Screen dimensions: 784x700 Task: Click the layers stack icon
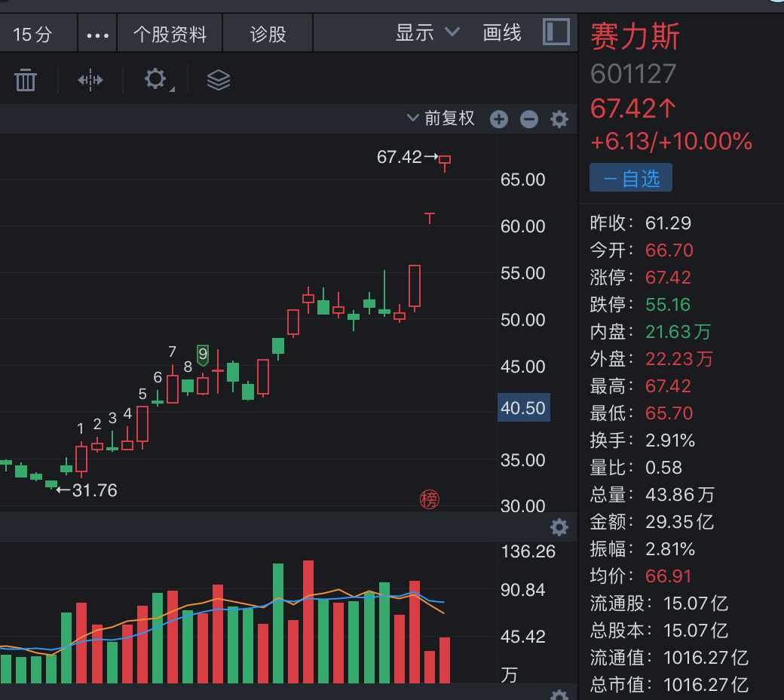click(x=219, y=79)
